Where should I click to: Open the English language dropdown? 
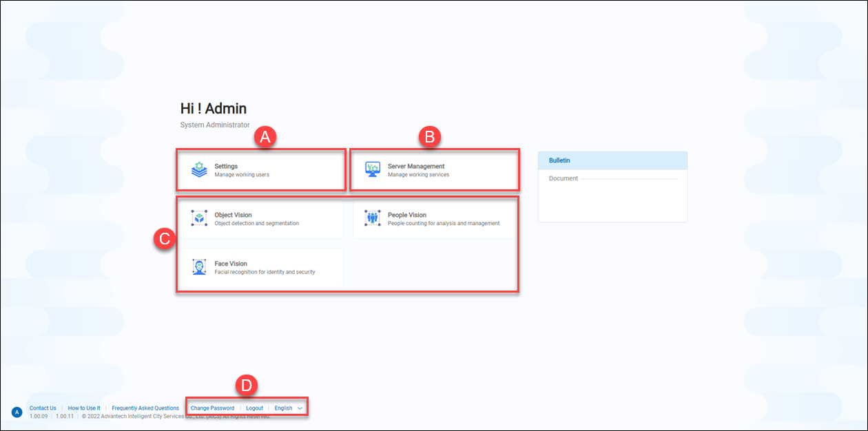click(283, 408)
